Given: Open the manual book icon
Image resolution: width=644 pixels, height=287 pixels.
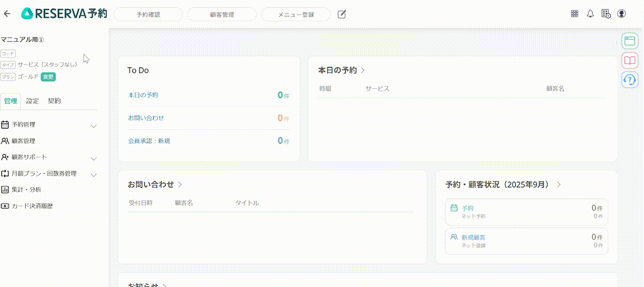Looking at the screenshot, I should pos(629,60).
